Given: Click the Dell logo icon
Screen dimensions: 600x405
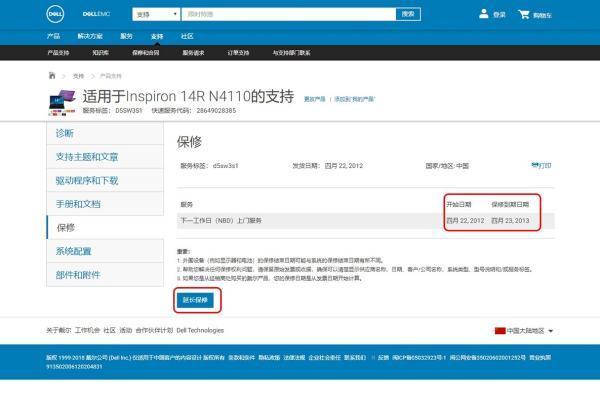Looking at the screenshot, I should pyautogui.click(x=55, y=15).
